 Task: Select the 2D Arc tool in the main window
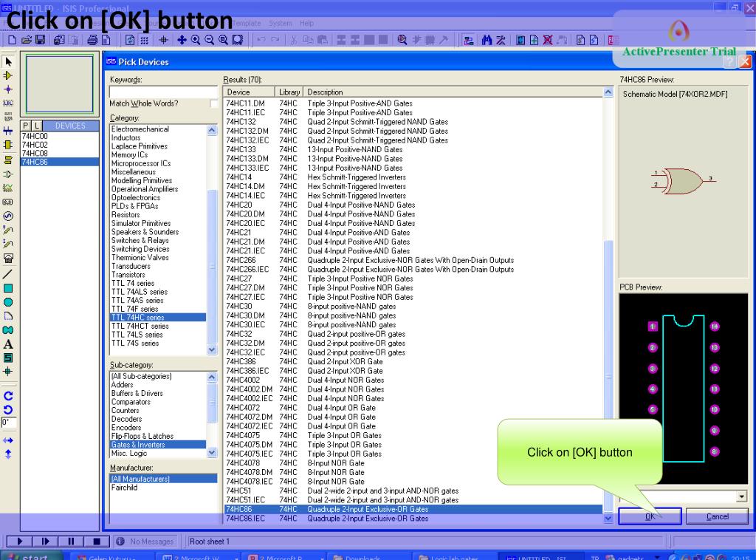coord(8,316)
